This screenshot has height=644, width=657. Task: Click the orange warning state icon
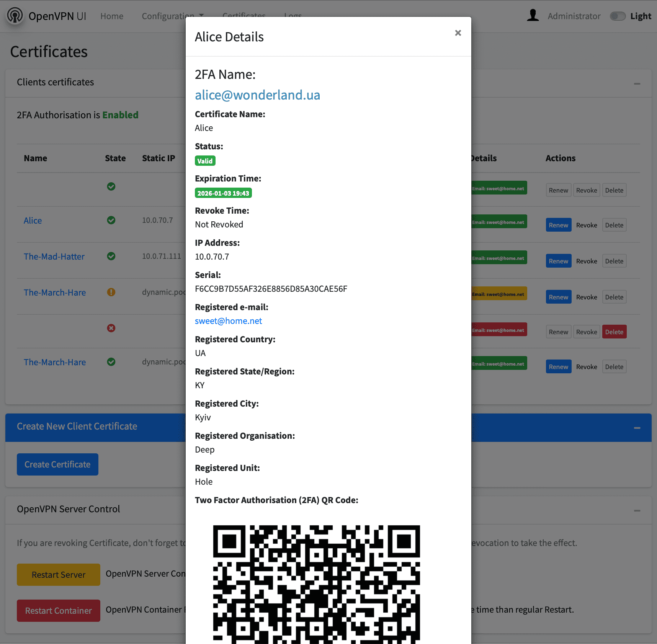pyautogui.click(x=111, y=292)
